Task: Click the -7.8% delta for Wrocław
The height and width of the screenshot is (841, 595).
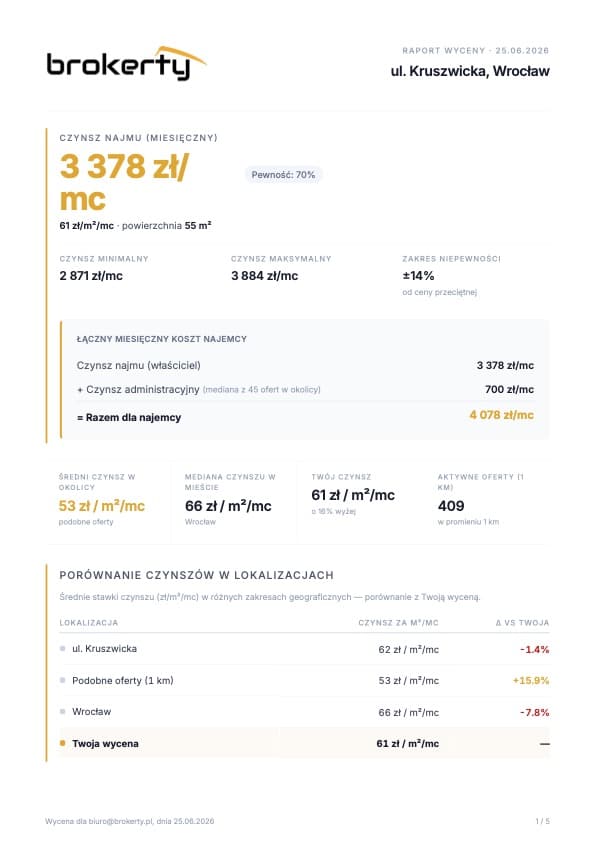Action: coord(535,712)
